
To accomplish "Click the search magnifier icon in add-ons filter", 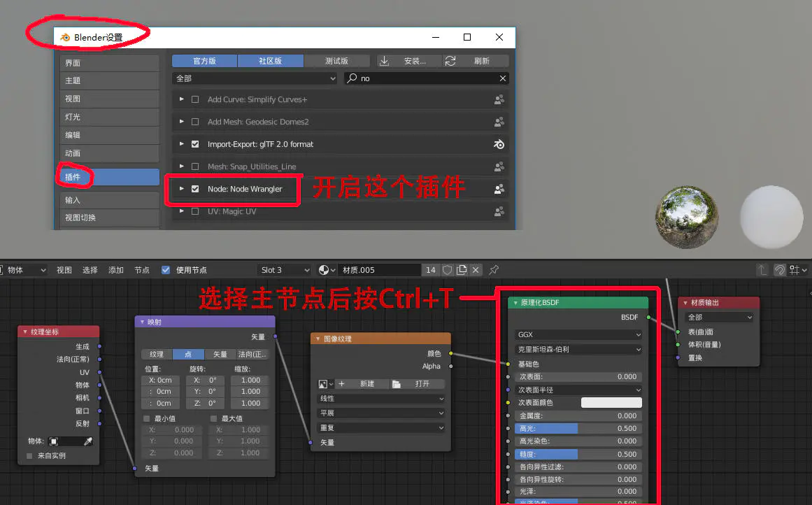I will point(352,78).
